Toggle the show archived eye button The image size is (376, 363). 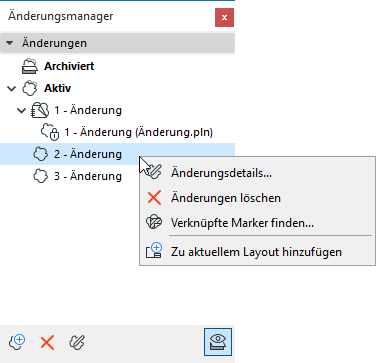218,342
